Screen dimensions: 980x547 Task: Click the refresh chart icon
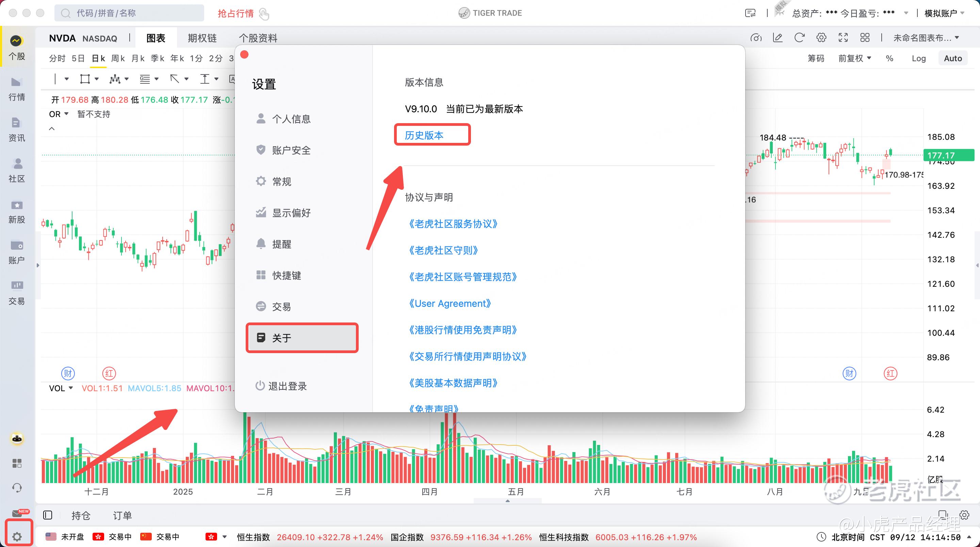[x=799, y=38]
